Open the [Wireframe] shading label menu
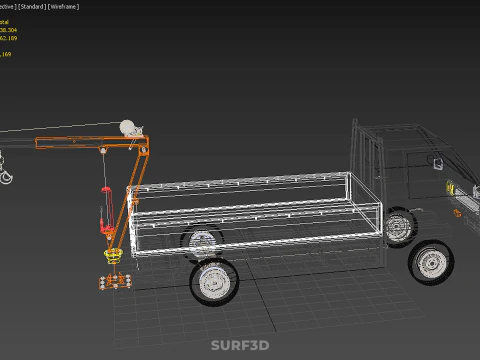 (63, 7)
